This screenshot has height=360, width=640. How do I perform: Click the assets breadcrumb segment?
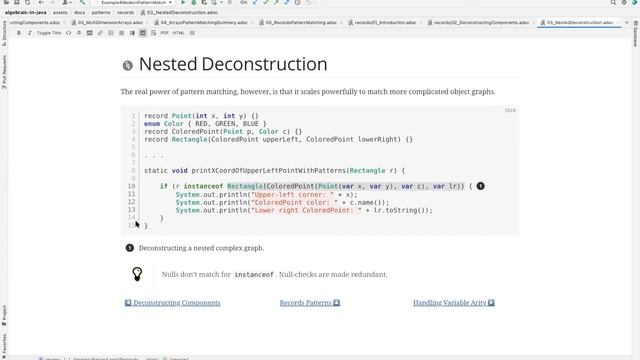click(60, 13)
